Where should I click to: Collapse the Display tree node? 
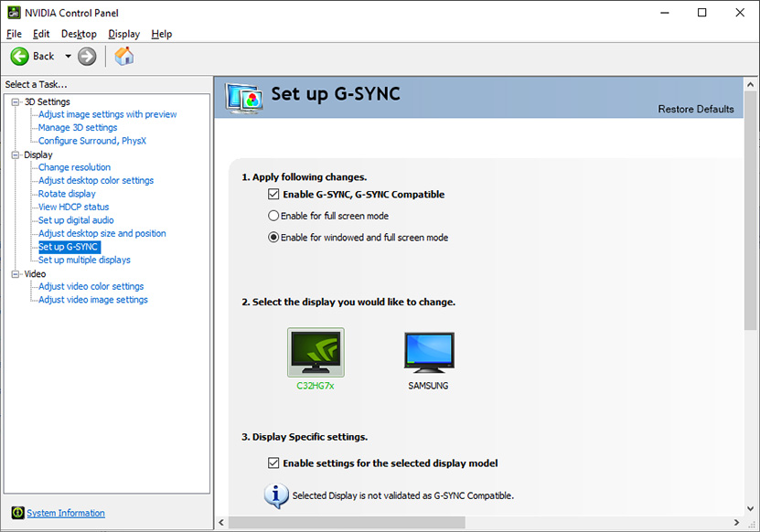coord(16,155)
